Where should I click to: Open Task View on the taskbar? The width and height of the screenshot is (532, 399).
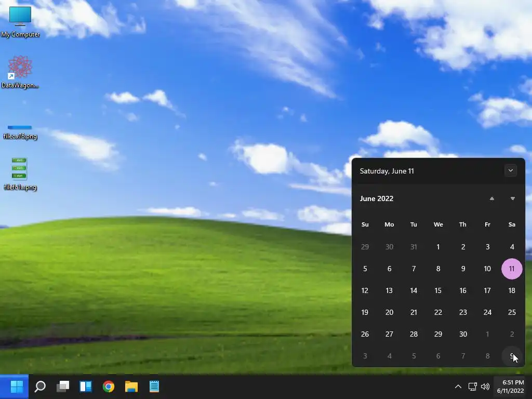coord(63,387)
